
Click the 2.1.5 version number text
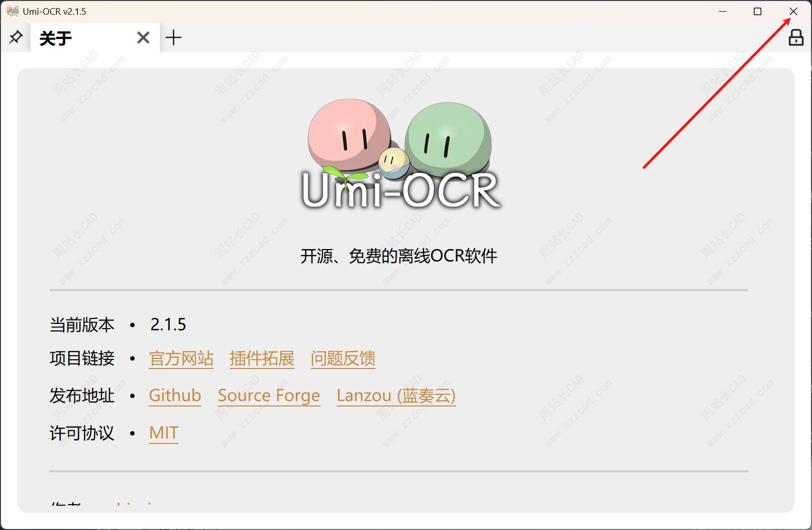[168, 324]
